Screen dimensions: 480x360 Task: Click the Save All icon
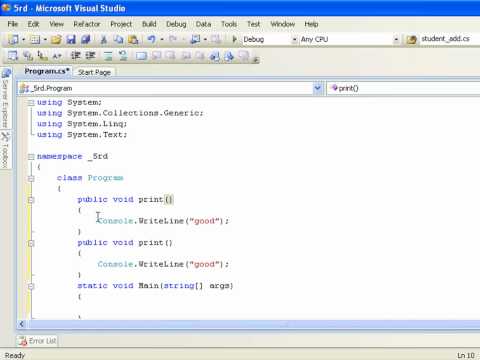(86, 39)
